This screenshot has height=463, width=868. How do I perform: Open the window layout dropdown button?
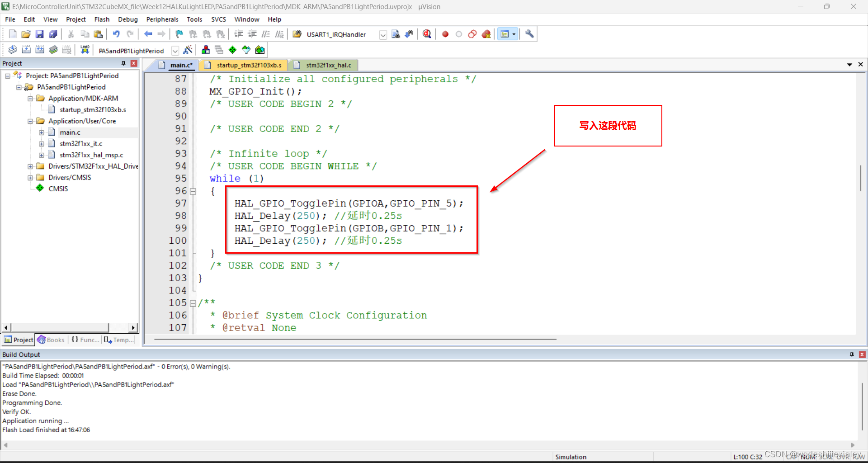(514, 34)
